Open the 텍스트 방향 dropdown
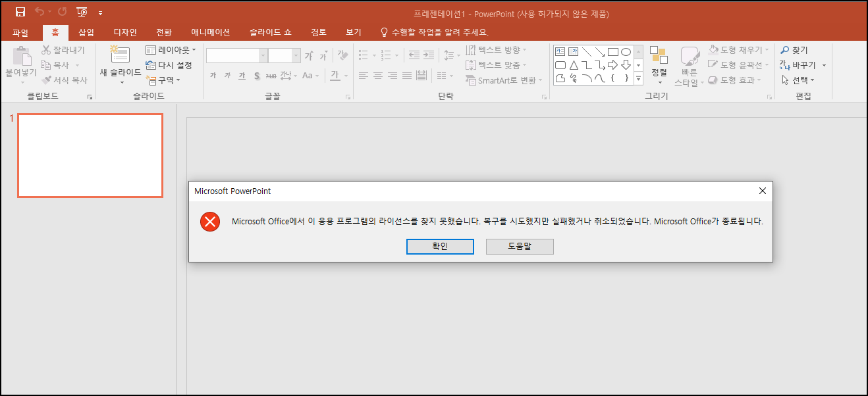 (x=496, y=50)
